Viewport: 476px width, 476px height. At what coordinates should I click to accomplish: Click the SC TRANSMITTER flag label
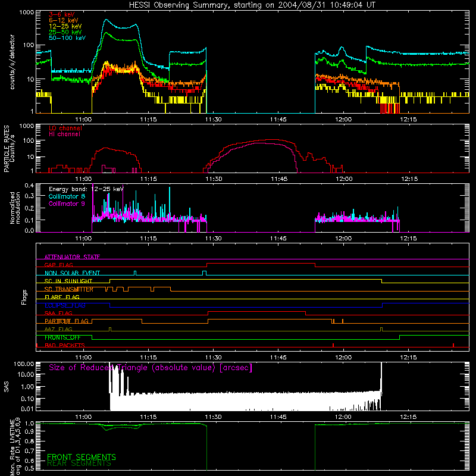pyautogui.click(x=68, y=289)
